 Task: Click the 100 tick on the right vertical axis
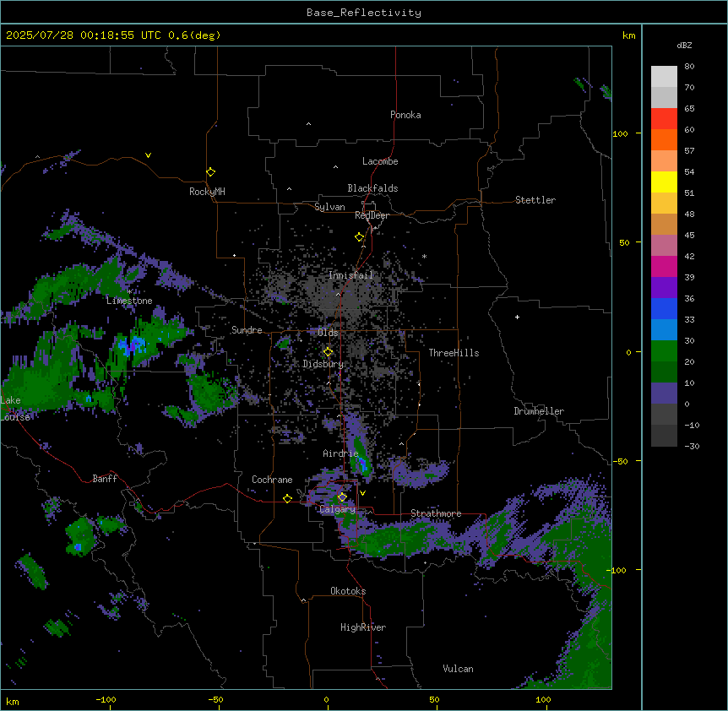(x=620, y=133)
